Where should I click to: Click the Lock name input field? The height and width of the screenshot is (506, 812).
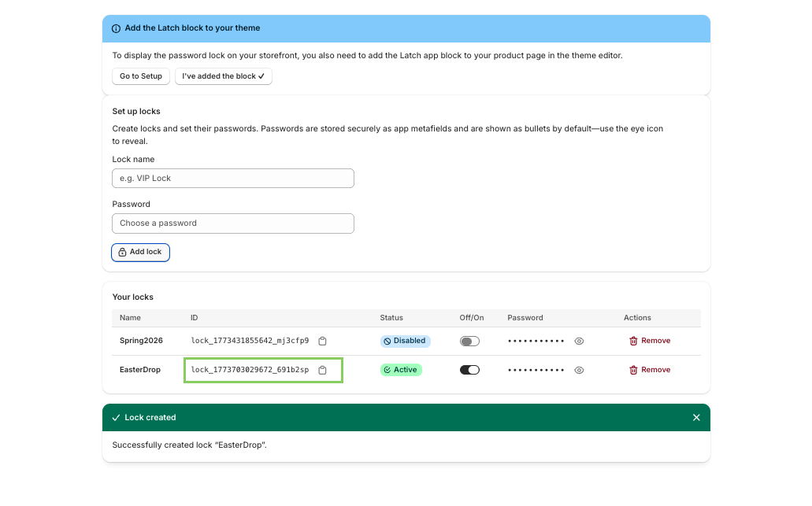tap(232, 178)
